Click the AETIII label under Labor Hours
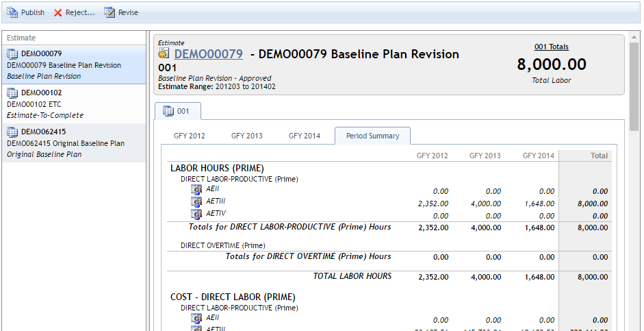The image size is (644, 331). coord(216,201)
